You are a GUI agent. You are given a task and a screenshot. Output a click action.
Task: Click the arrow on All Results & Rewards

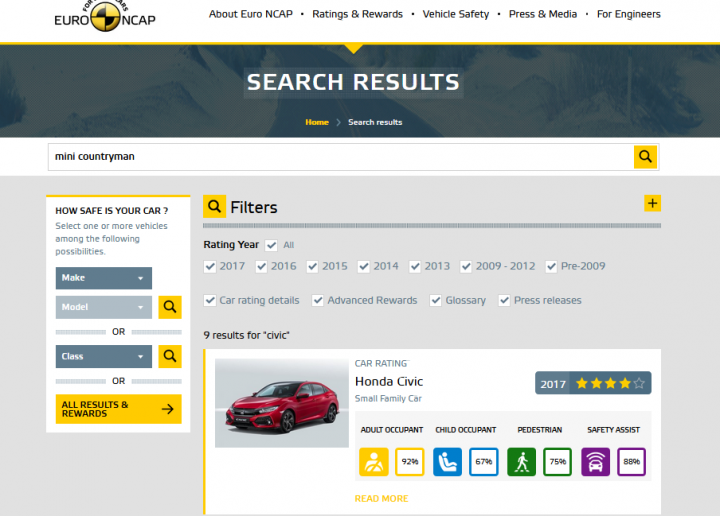(x=168, y=409)
